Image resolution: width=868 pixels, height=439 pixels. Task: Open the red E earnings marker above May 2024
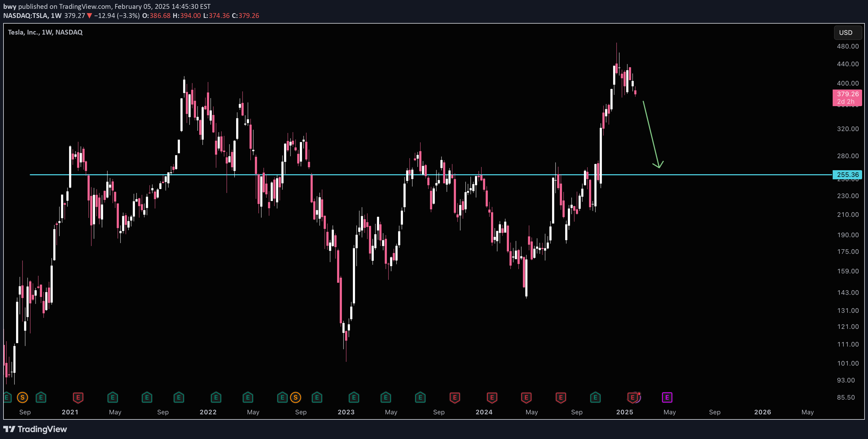(526, 397)
